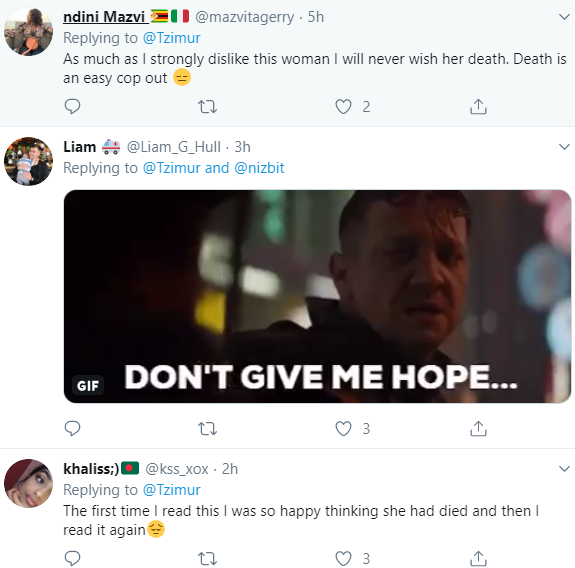
Task: Retweet Liam's GIF tweet
Action: [x=207, y=428]
